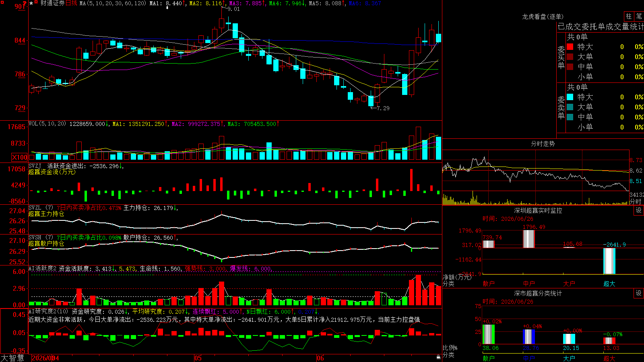The width and height of the screenshot is (644, 362).
Task: Click the 9.01 high price marker
Action: [233, 9]
